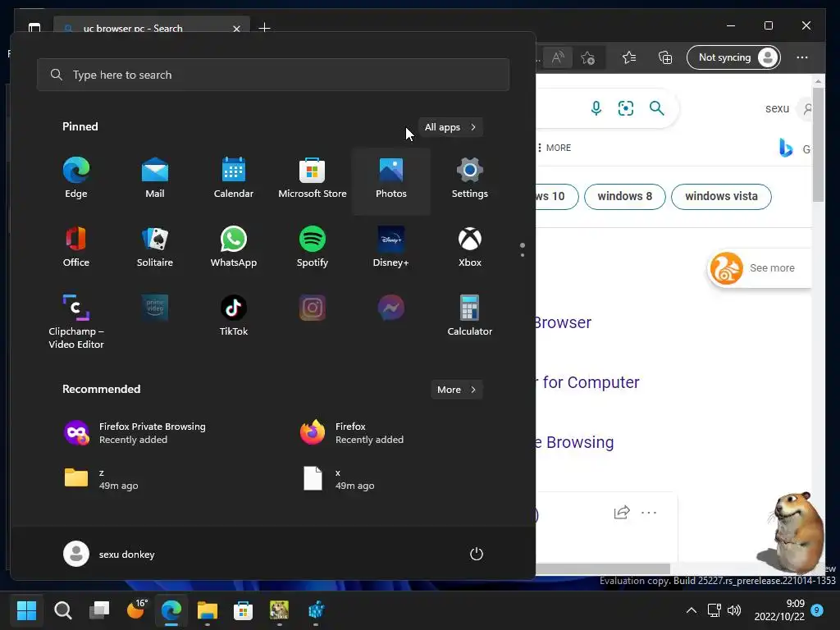Click the Windows Start button in taskbar
The width and height of the screenshot is (840, 630).
(26, 610)
